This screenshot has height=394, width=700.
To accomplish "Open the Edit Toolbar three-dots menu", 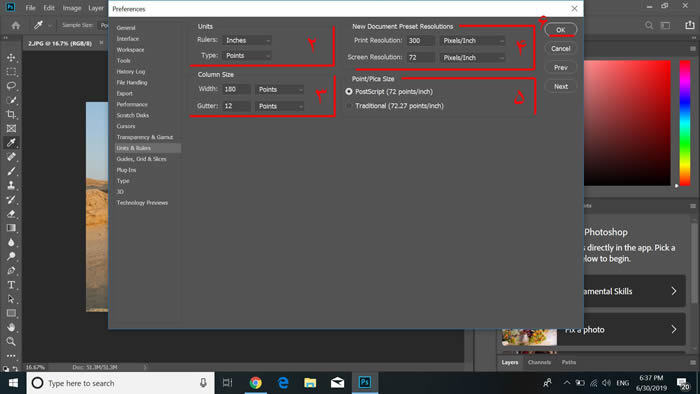I will coord(11,356).
